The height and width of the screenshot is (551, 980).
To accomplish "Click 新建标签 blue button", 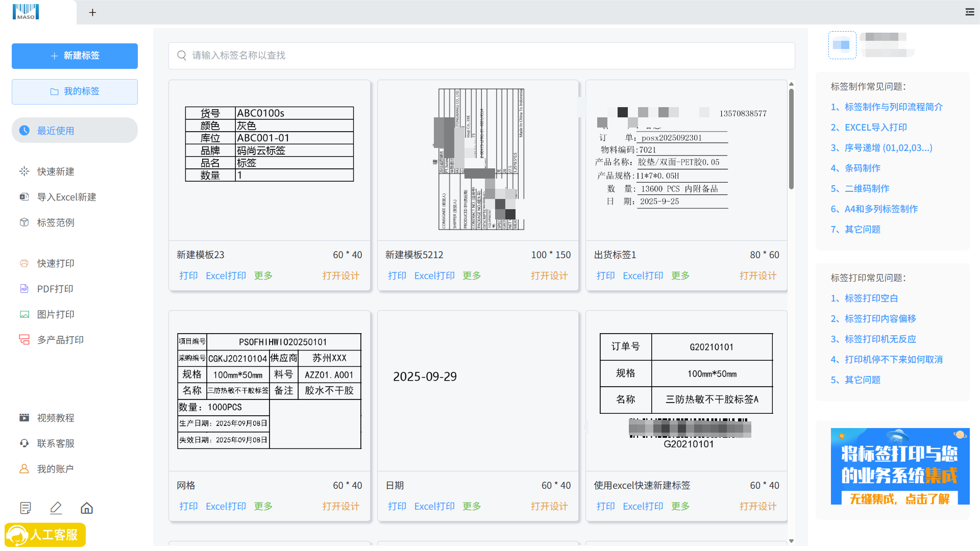I will click(x=75, y=56).
